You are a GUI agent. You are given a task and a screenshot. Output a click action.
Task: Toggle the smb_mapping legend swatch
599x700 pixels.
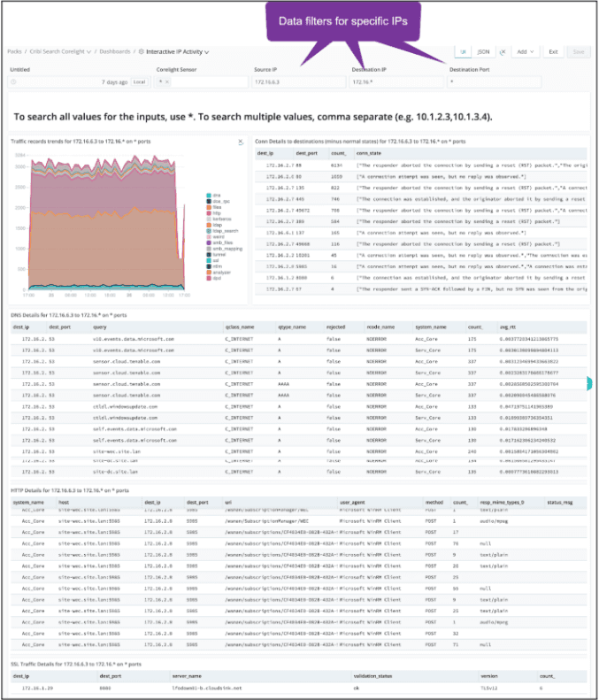tap(209, 249)
